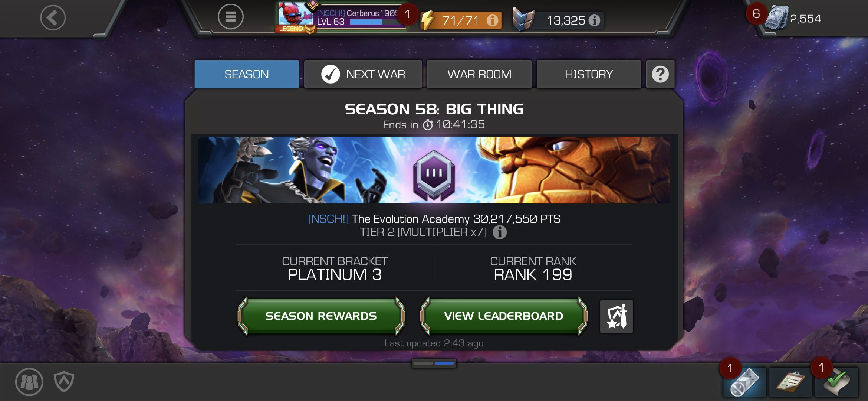Click View Leaderboard button
The width and height of the screenshot is (868, 401).
[x=504, y=316]
